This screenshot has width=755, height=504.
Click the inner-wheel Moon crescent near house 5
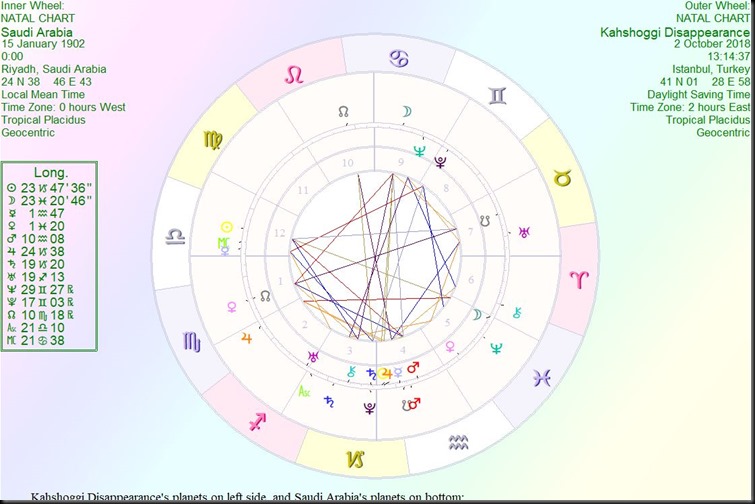477,314
